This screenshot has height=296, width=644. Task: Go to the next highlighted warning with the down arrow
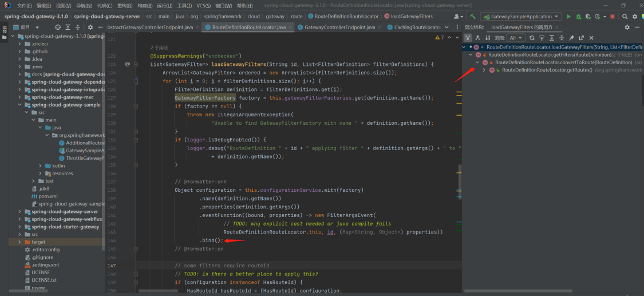point(457,37)
